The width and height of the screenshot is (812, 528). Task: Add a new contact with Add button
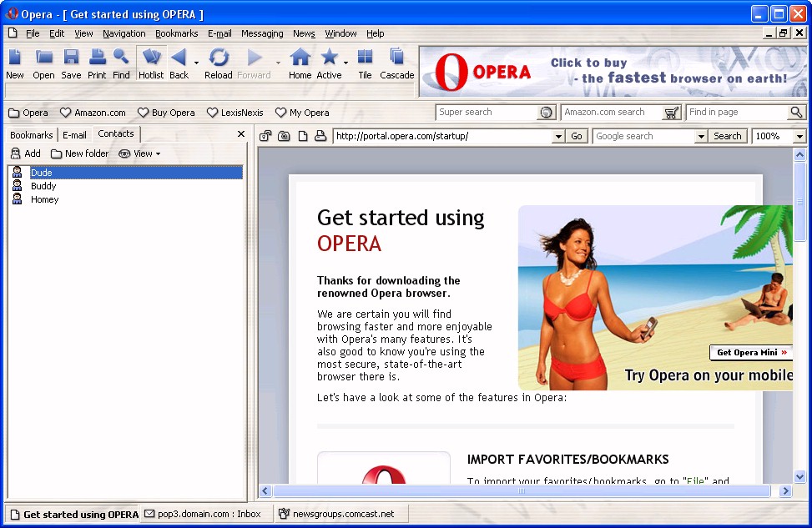pos(25,153)
